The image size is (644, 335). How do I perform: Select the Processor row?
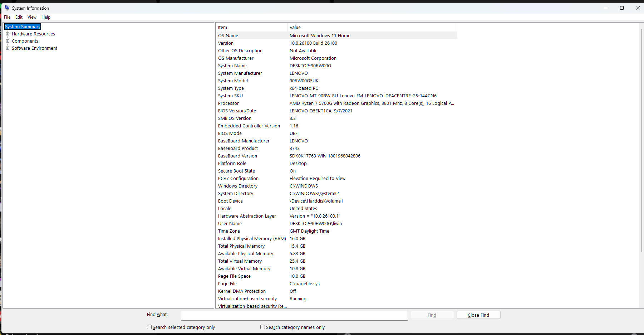click(x=337, y=103)
